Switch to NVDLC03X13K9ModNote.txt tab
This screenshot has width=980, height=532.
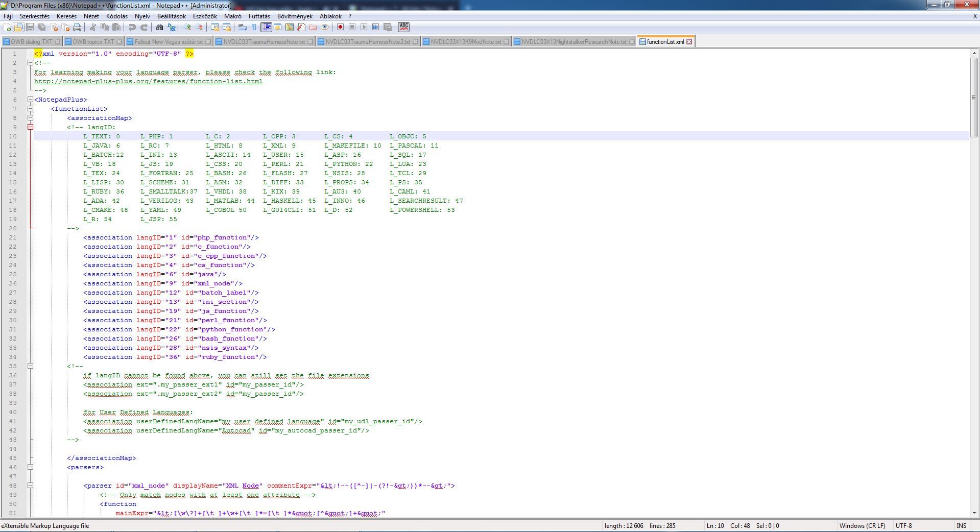[466, 42]
